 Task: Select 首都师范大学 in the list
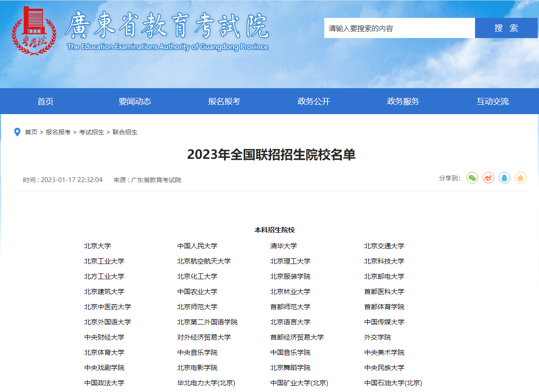[x=290, y=307]
